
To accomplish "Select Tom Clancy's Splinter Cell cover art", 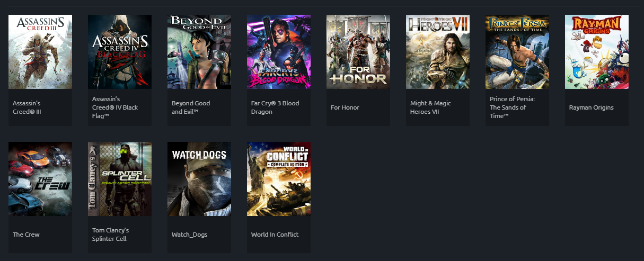I will point(120,179).
